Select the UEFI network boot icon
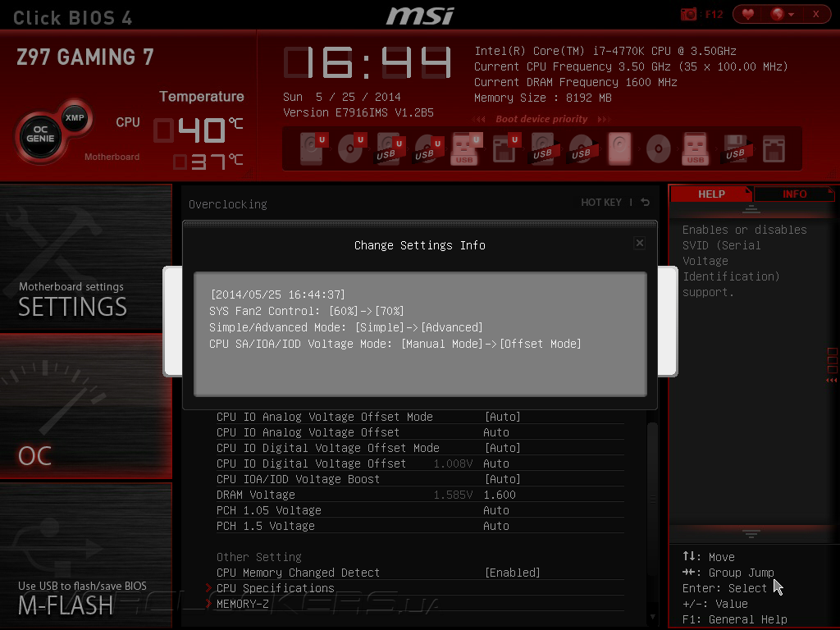This screenshot has height=630, width=840. 505,148
